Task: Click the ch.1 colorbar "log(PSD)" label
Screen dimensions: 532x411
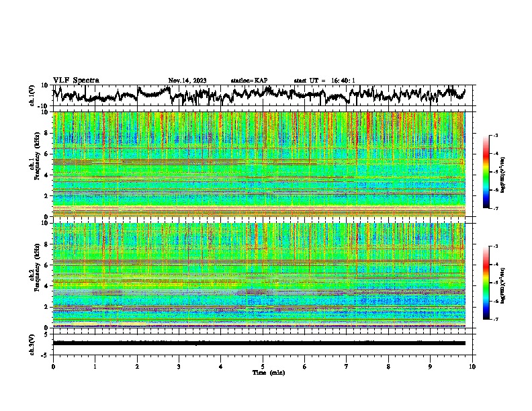Action: tap(503, 175)
